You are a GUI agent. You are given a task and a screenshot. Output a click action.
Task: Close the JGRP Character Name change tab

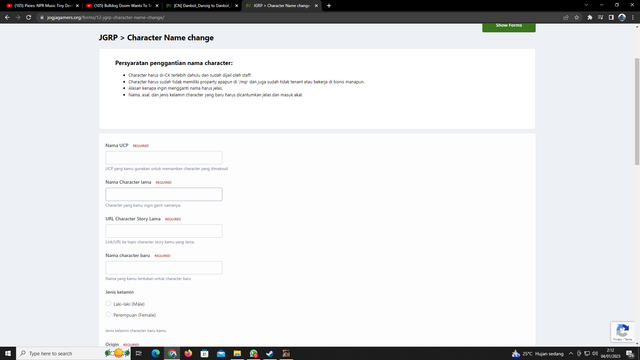(x=316, y=6)
